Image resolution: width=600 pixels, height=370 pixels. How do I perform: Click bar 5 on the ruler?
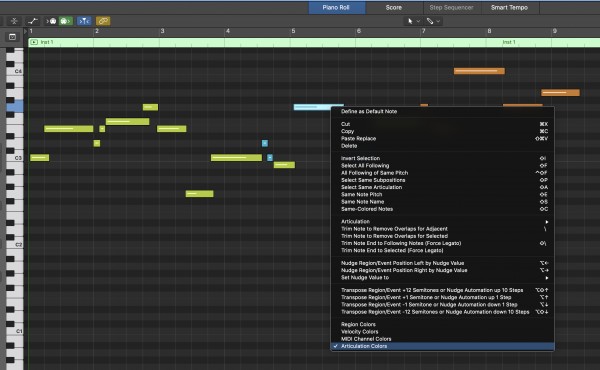point(293,31)
